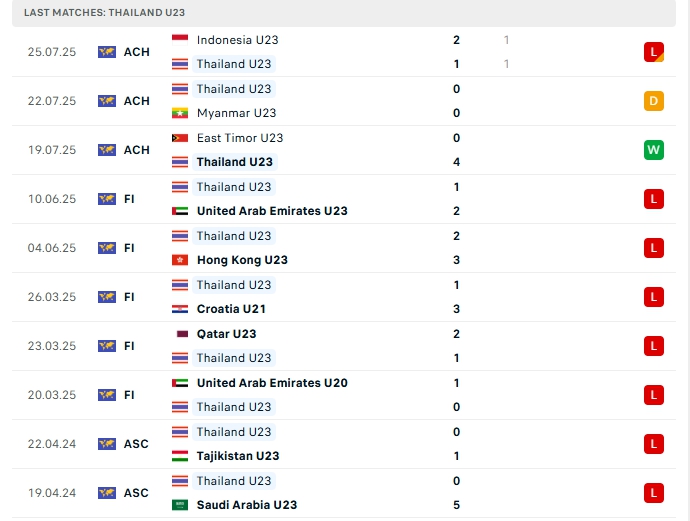Click the Myanmar U23 flag icon
The image size is (690, 521).
(180, 113)
